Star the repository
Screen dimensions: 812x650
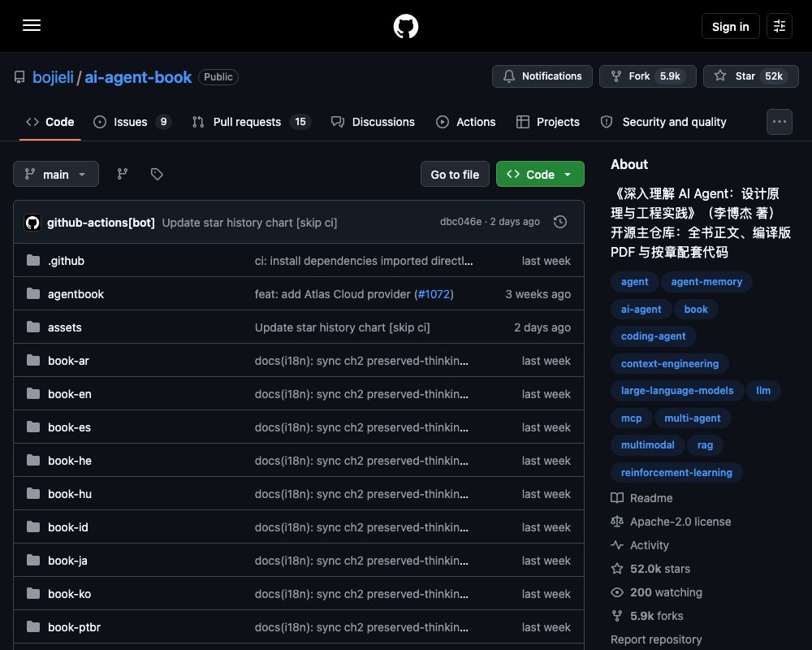click(751, 76)
